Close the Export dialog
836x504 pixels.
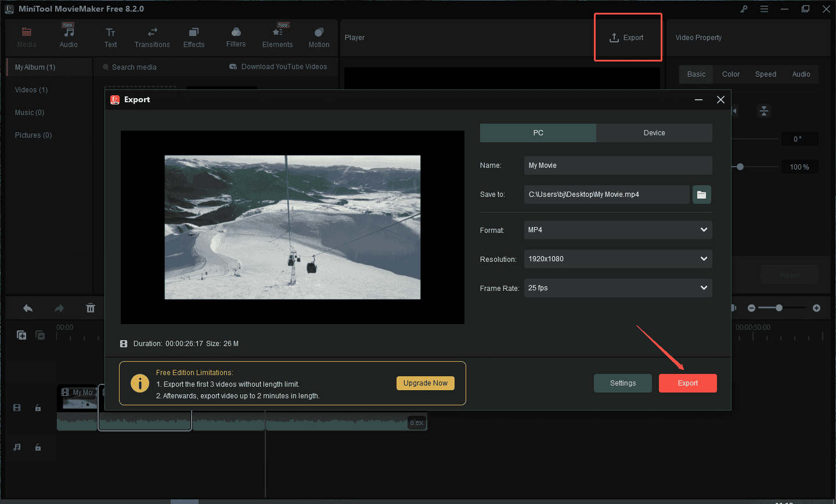pyautogui.click(x=720, y=100)
